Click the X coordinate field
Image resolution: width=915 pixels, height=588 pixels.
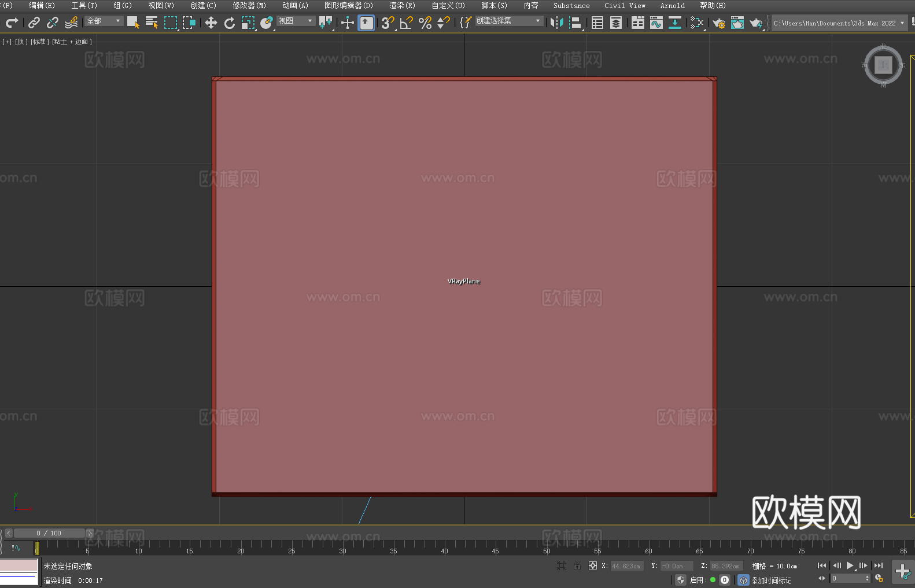click(x=627, y=566)
